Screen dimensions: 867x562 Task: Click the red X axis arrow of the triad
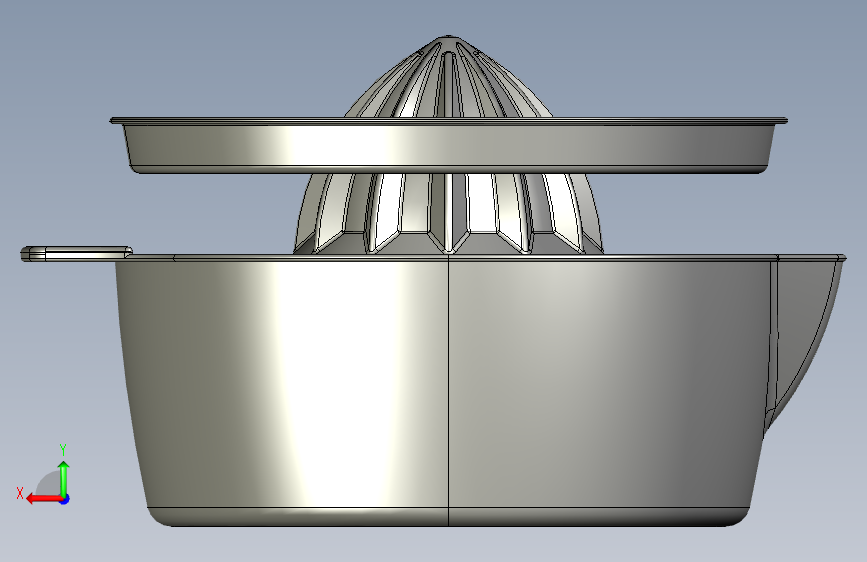[x=43, y=499]
